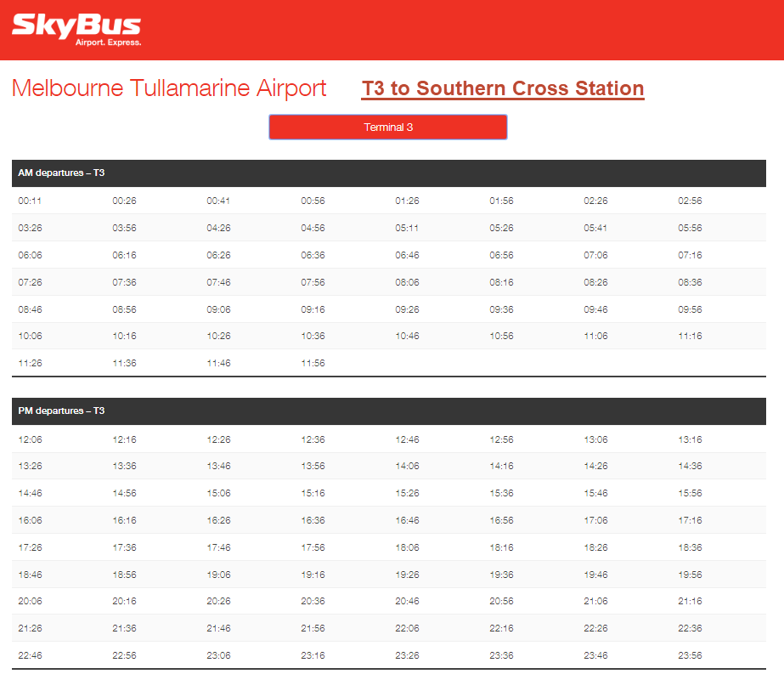This screenshot has width=784, height=674.
Task: Click the SkyBus Airport Express logo
Action: (x=76, y=29)
